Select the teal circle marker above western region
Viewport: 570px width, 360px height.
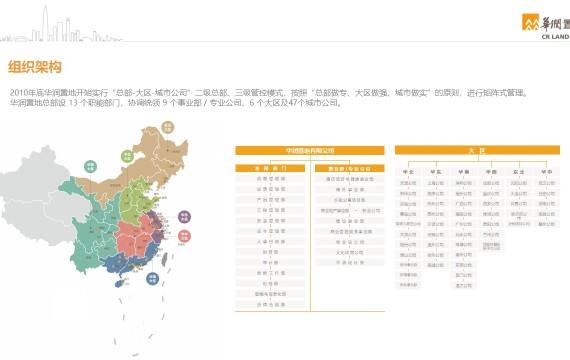[91, 167]
